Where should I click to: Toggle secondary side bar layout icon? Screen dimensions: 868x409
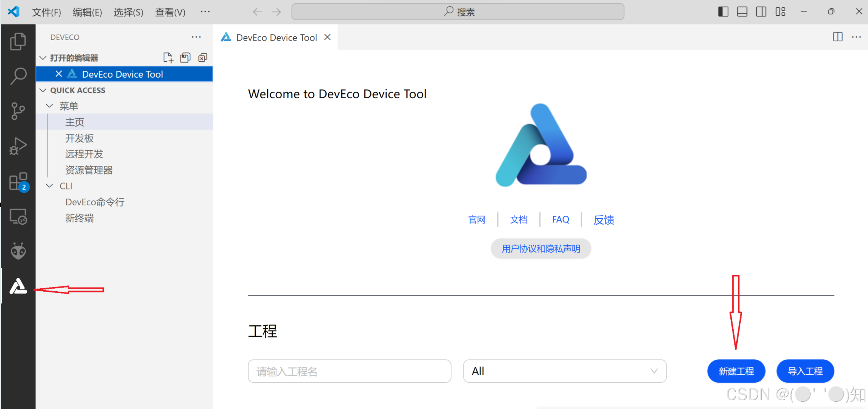click(761, 12)
